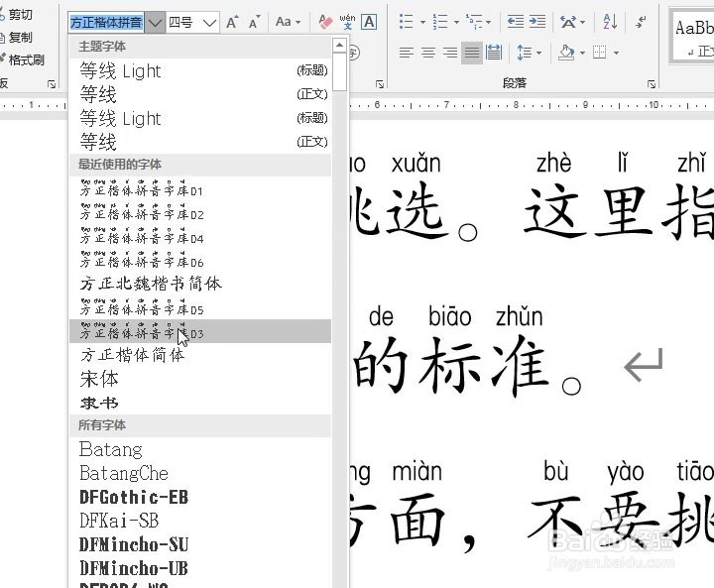
Task: Select the Batang font
Action: 200,449
